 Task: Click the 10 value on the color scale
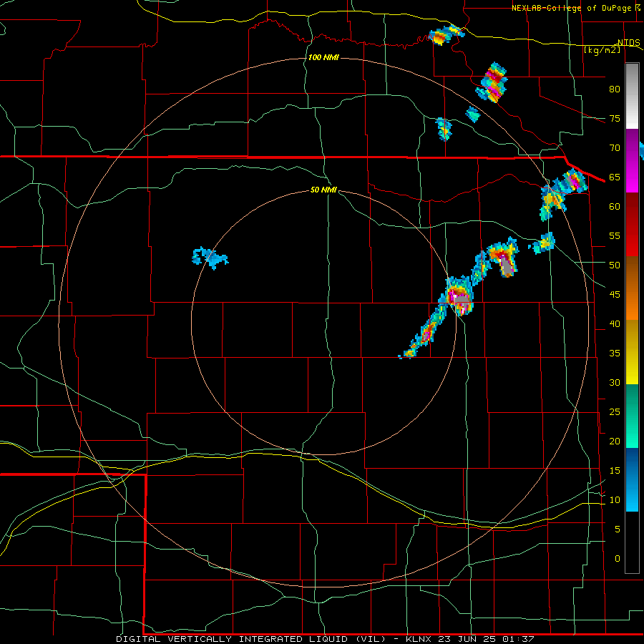coord(615,500)
